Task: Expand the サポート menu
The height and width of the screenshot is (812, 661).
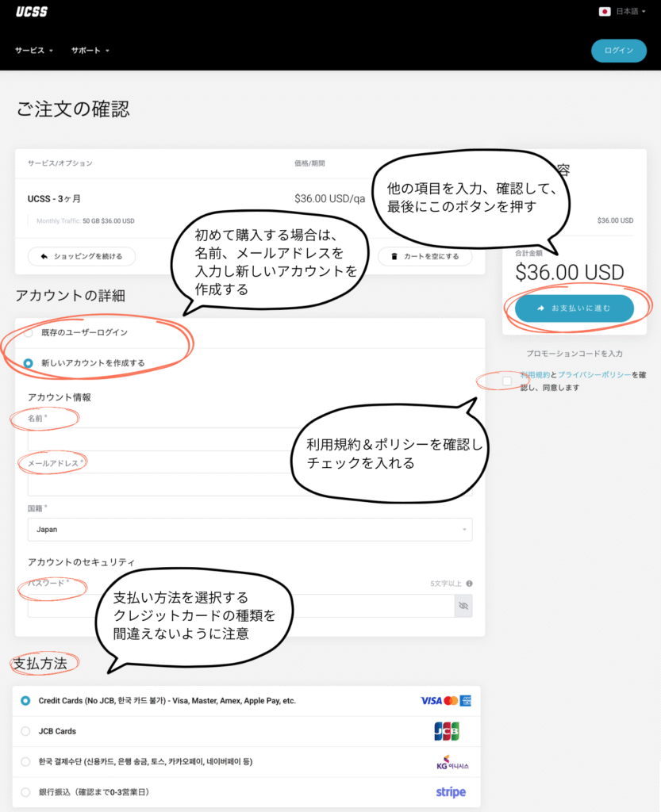Action: (x=90, y=50)
